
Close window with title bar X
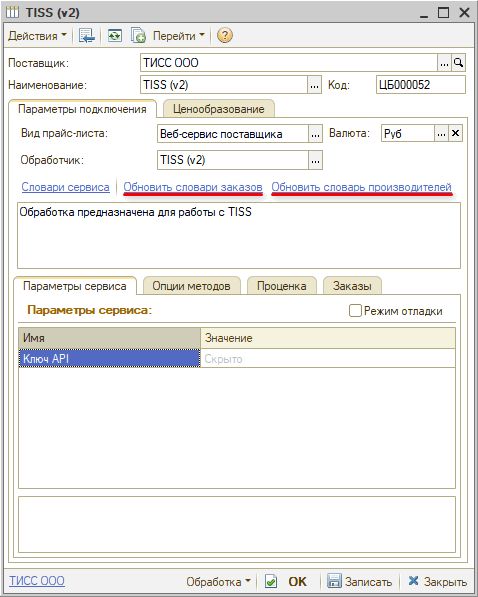coord(464,13)
